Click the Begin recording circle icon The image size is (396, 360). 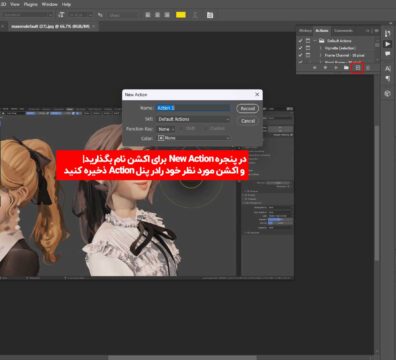tap(325, 68)
